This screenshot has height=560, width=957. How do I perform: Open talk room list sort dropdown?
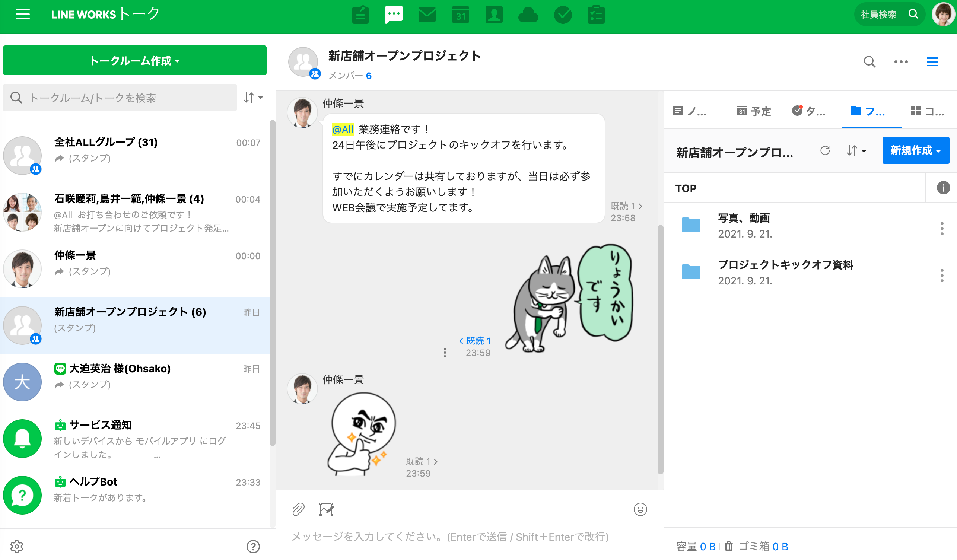[x=253, y=98]
